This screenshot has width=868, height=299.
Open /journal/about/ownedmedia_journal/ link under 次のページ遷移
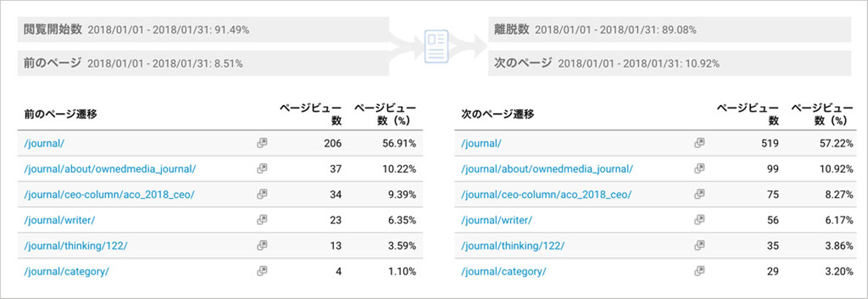click(x=547, y=169)
